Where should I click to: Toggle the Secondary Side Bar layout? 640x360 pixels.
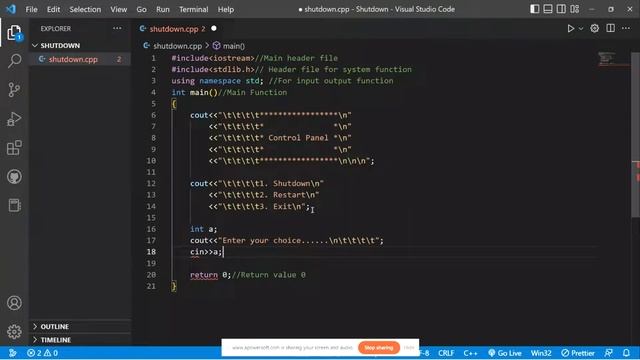click(x=561, y=9)
